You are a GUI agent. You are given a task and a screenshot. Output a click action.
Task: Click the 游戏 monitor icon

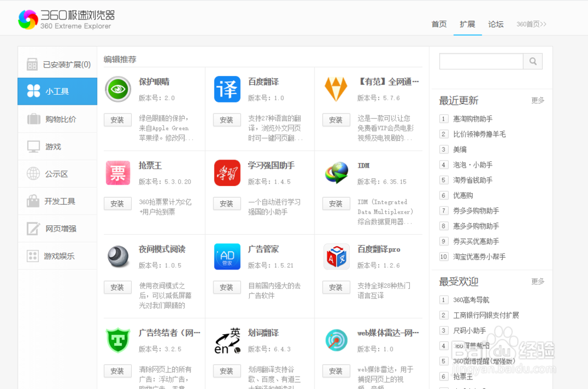(x=34, y=147)
